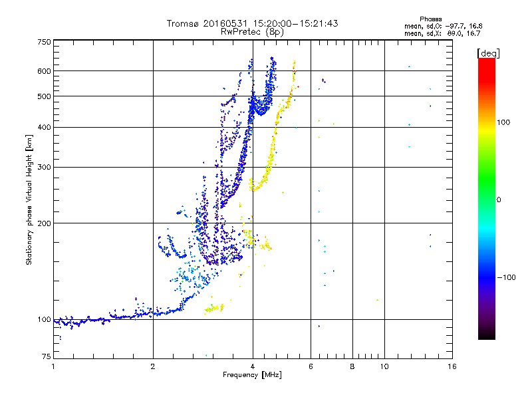Image resolution: width=532 pixels, height=399 pixels.
Task: Click the colorbar label '0'
Action: coord(499,199)
